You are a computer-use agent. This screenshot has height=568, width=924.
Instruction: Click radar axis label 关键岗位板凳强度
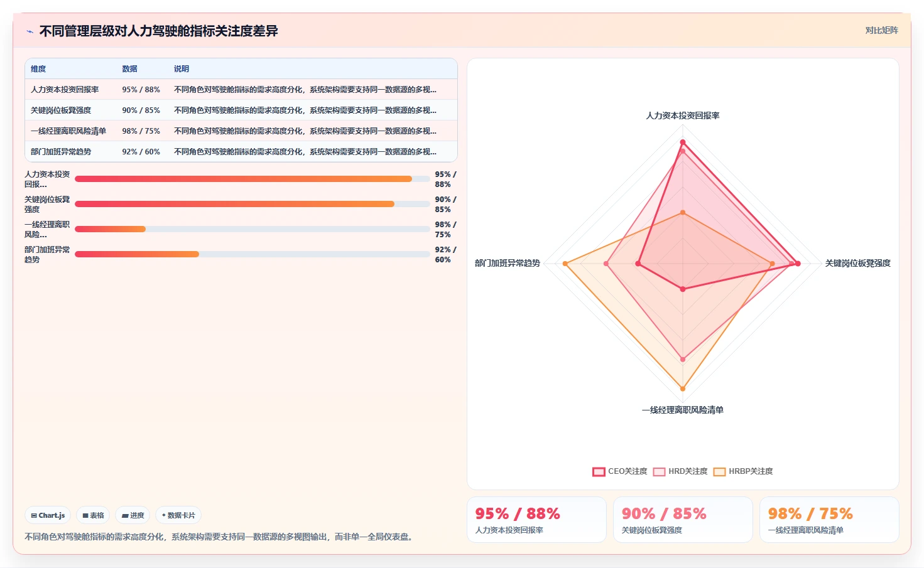click(x=857, y=264)
